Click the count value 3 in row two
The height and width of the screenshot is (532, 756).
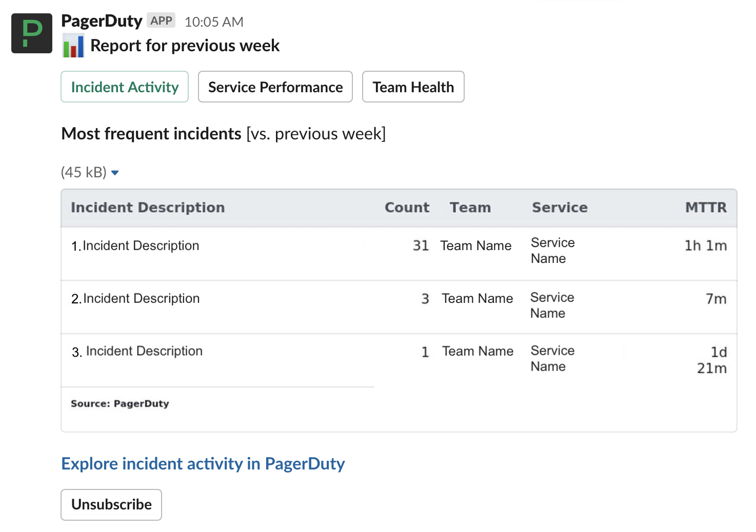pyautogui.click(x=425, y=299)
